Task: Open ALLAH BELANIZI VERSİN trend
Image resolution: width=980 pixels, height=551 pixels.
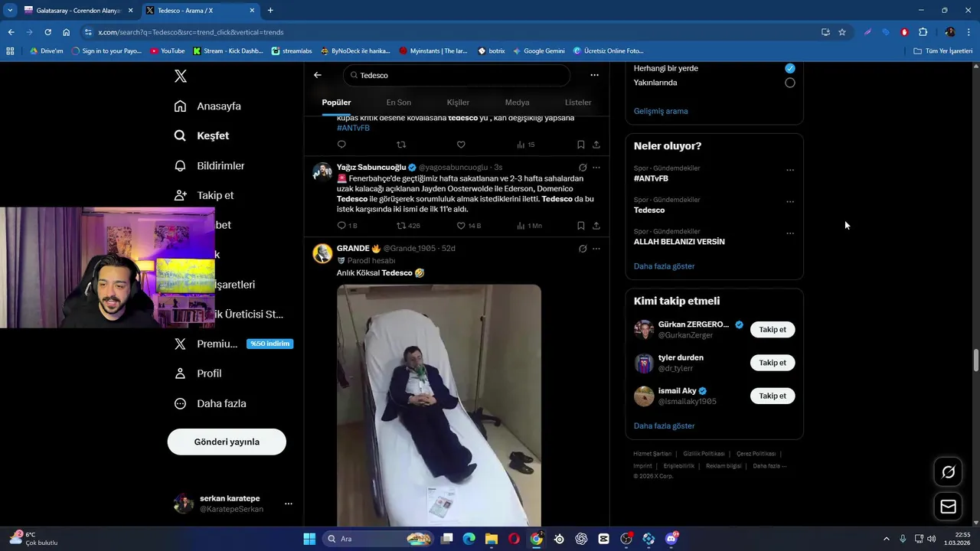Action: click(x=679, y=242)
